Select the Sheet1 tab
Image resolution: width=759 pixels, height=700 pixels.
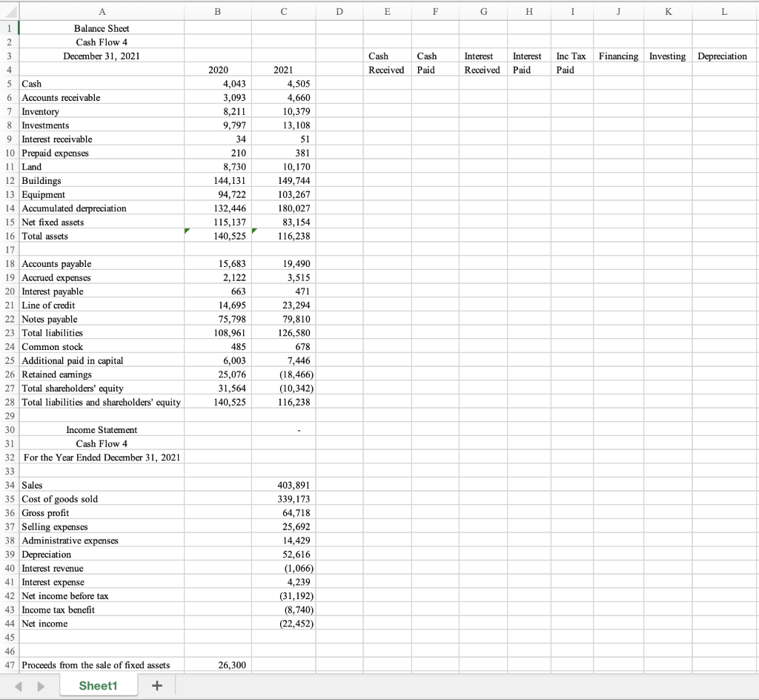99,685
